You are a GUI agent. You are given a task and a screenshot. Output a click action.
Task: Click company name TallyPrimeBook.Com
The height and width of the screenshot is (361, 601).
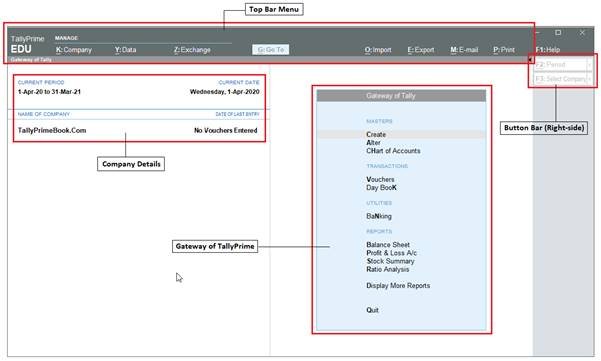coord(52,130)
